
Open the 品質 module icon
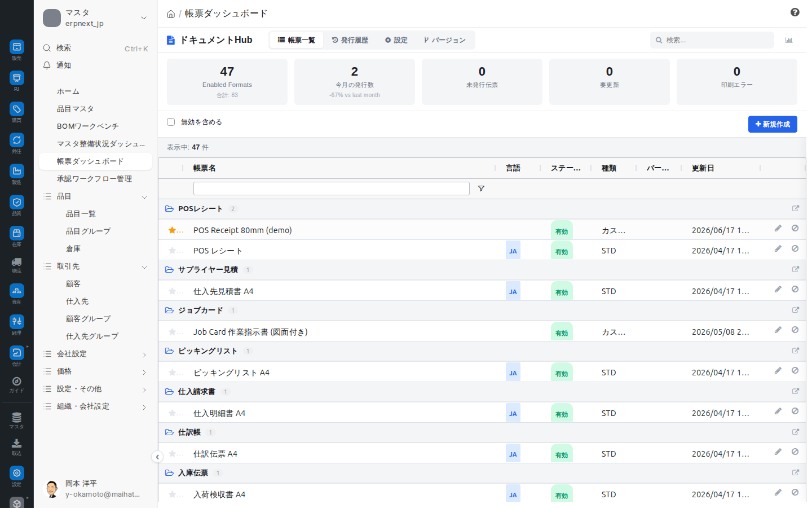(x=16, y=202)
